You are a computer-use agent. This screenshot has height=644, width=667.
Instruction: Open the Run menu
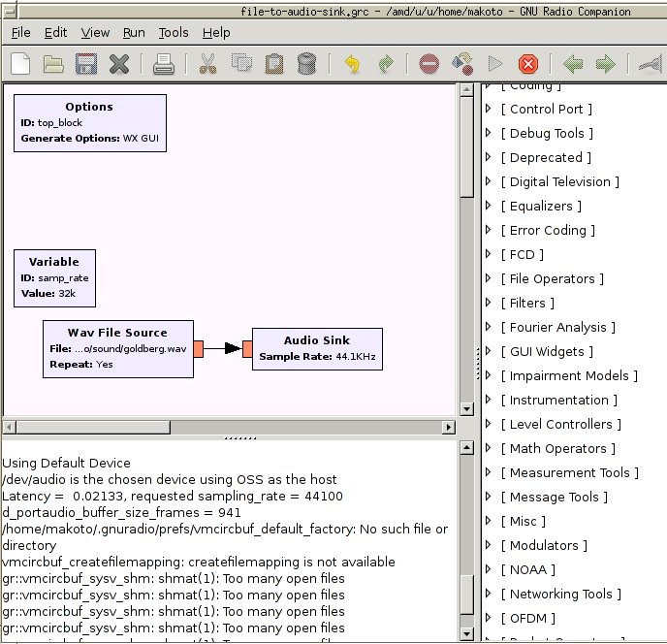[x=134, y=32]
